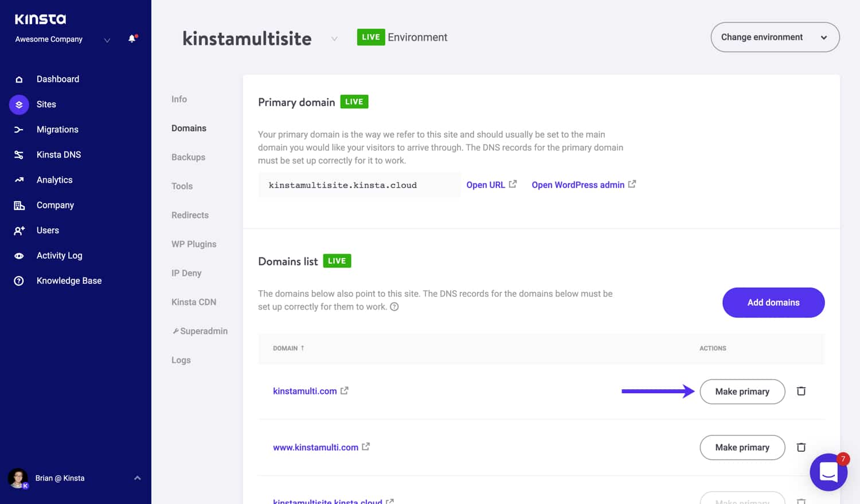This screenshot has width=860, height=504.
Task: Make kinstamulti.com the primary domain
Action: point(742,392)
